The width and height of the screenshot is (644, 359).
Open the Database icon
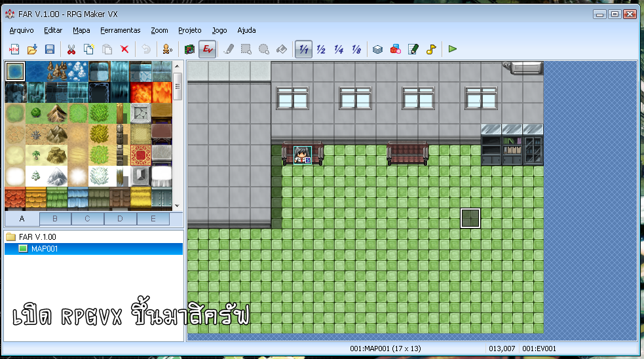(377, 49)
